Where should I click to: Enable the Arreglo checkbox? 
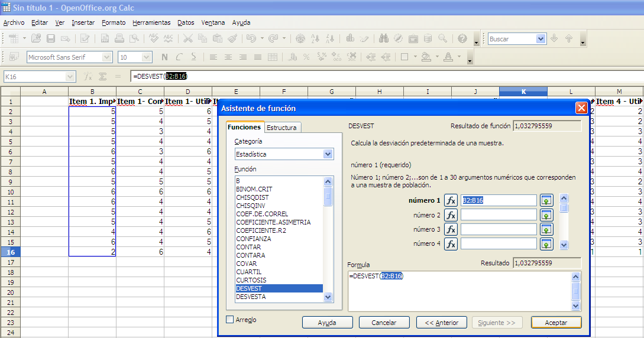(230, 320)
